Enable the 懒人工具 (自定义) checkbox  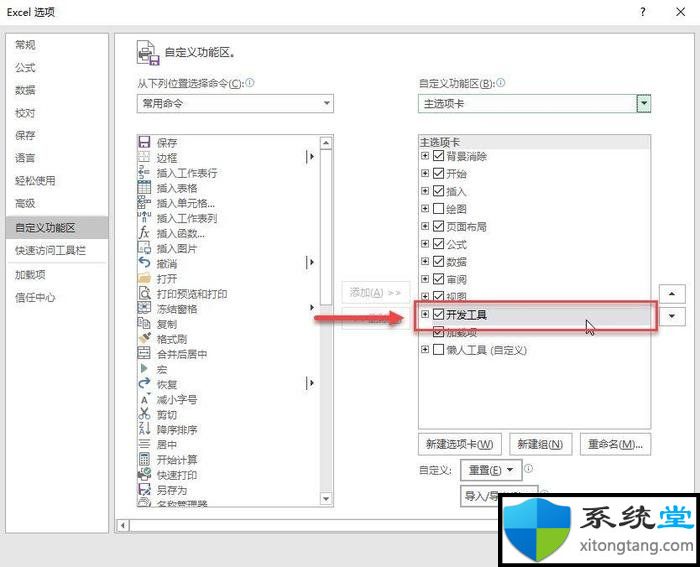[x=438, y=350]
